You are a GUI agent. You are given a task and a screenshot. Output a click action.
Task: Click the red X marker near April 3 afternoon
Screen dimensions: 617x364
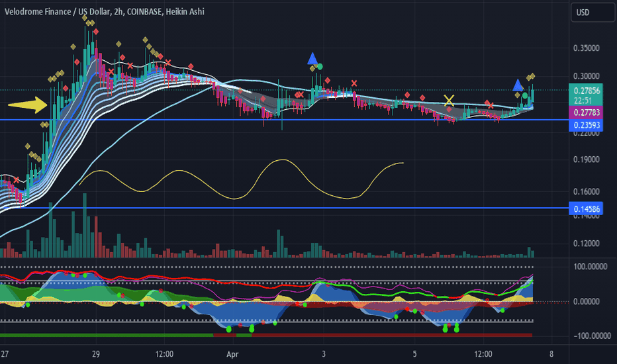pos(354,83)
